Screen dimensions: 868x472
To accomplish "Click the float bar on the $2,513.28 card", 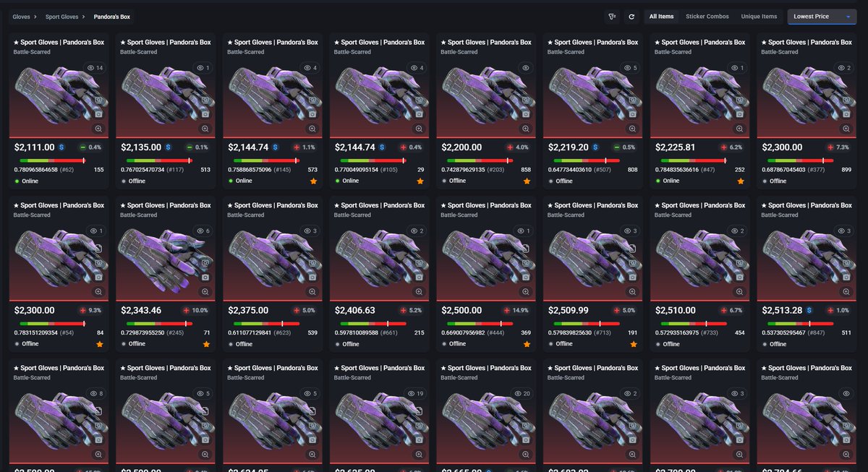I will click(x=801, y=324).
